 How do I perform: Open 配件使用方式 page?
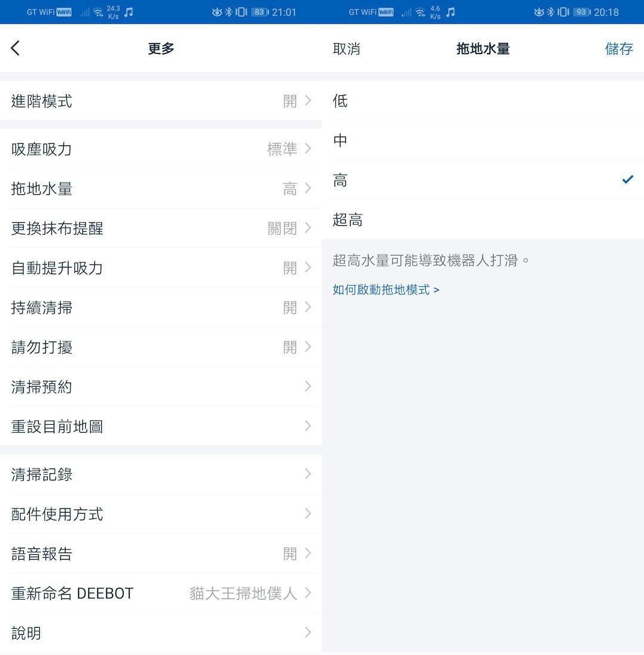click(161, 514)
